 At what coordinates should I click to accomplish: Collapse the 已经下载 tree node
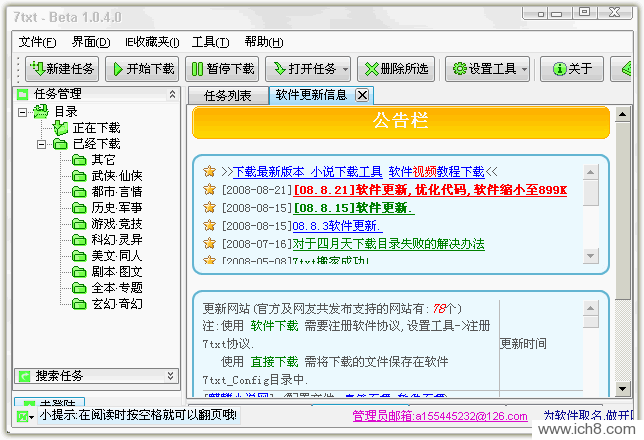(x=41, y=144)
